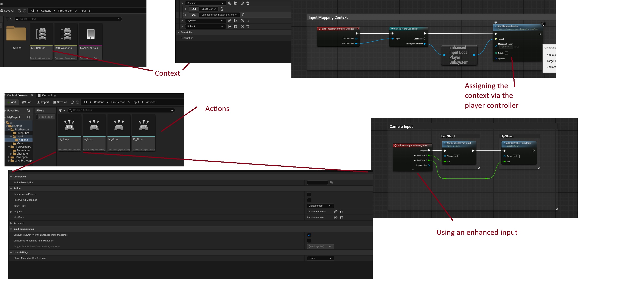Enable Trigger when Paused checkbox
The image size is (644, 282).
coord(309,194)
